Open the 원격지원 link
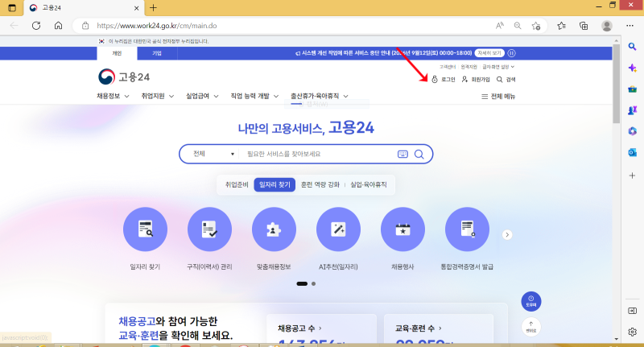This screenshot has width=644, height=347. [469, 67]
